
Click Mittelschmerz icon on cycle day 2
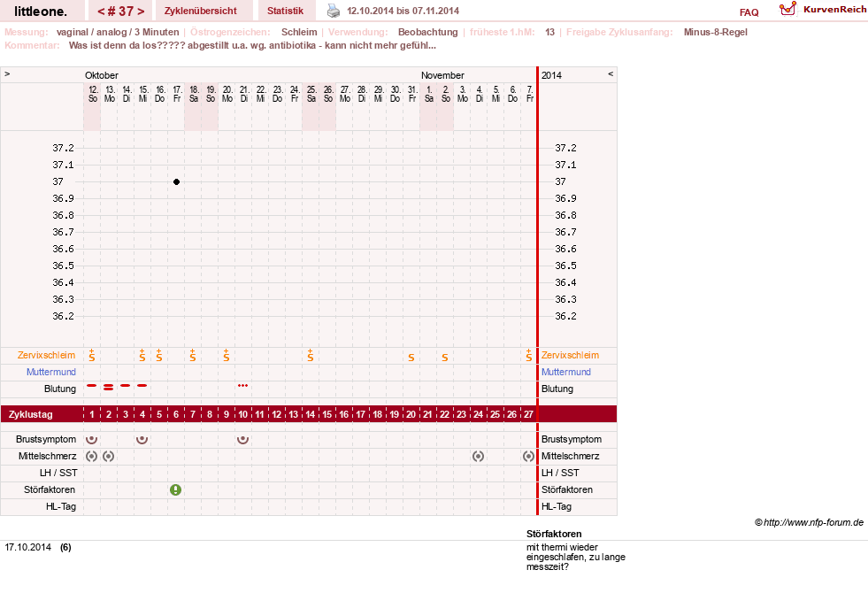[109, 456]
